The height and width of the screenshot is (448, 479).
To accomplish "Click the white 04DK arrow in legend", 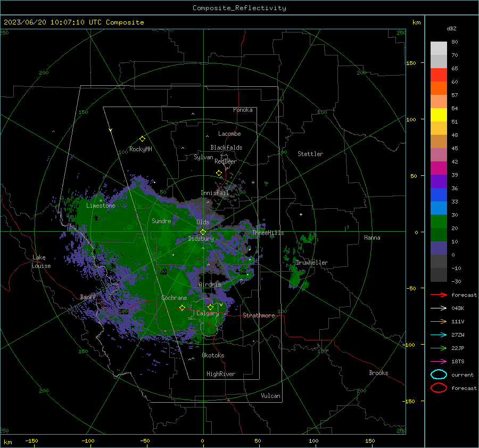I will pyautogui.click(x=439, y=308).
